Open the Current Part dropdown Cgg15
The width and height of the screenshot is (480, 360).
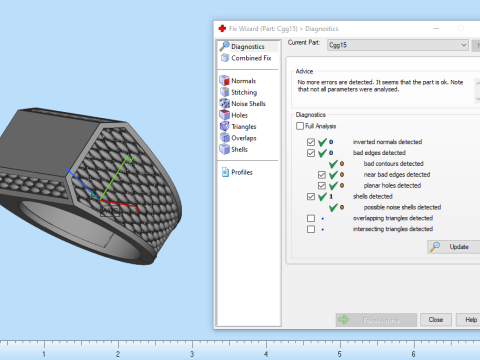(398, 45)
